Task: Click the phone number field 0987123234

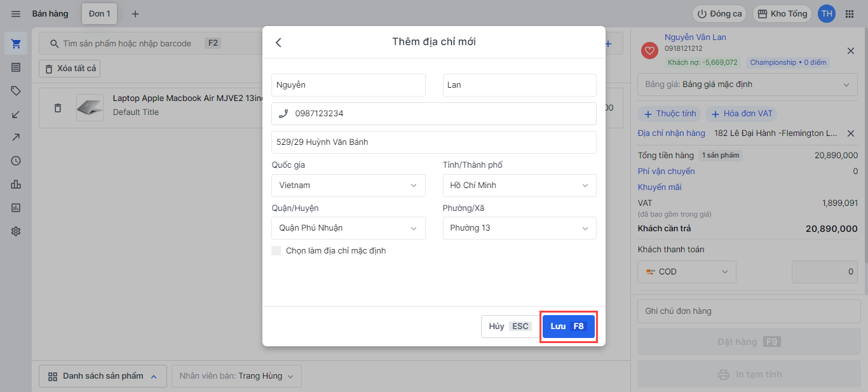Action: (434, 114)
